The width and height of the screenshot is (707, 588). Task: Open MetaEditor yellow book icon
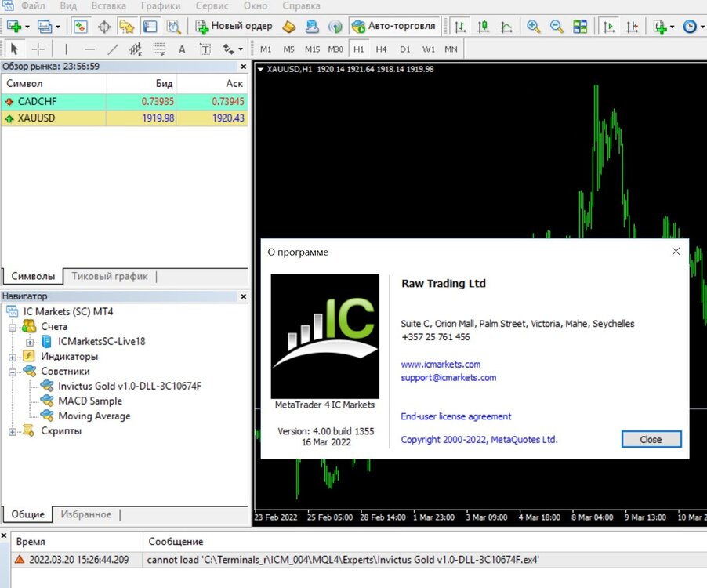[x=289, y=27]
